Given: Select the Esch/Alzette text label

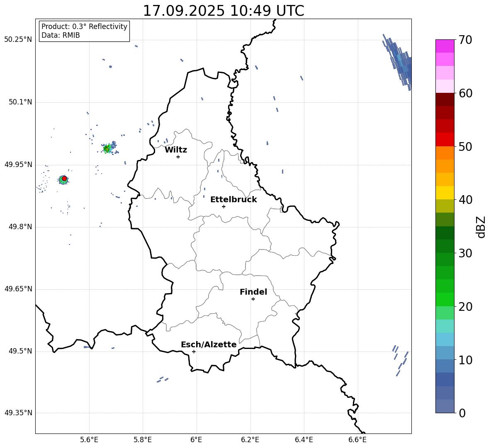Looking at the screenshot, I should pos(209,344).
